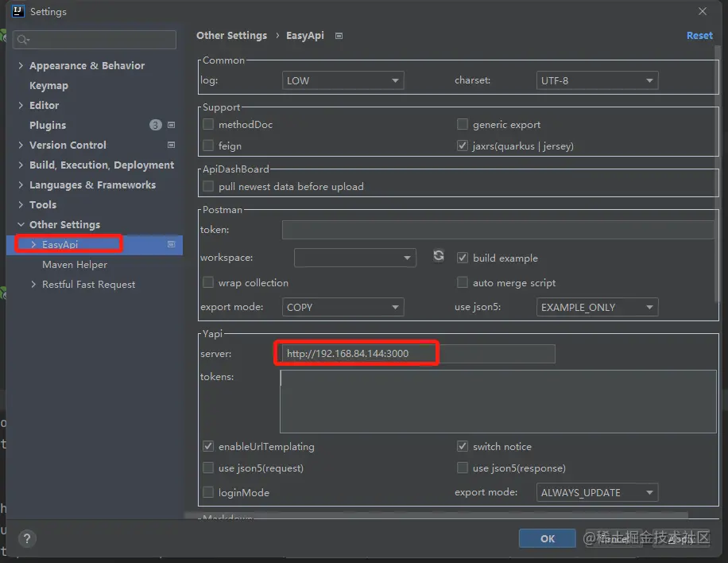Select Plugins in settings tree
This screenshot has height=563, width=728.
click(48, 125)
